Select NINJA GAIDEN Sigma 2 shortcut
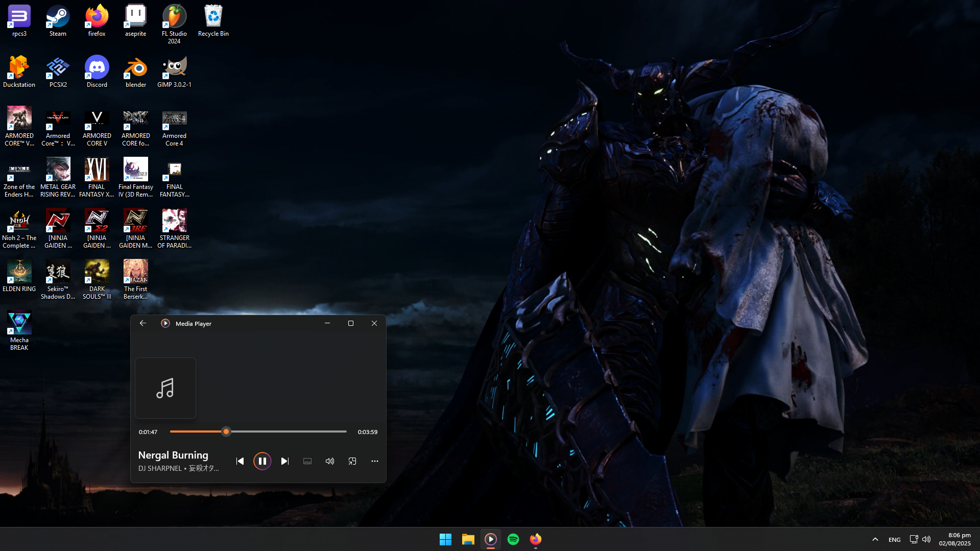 pos(97,229)
